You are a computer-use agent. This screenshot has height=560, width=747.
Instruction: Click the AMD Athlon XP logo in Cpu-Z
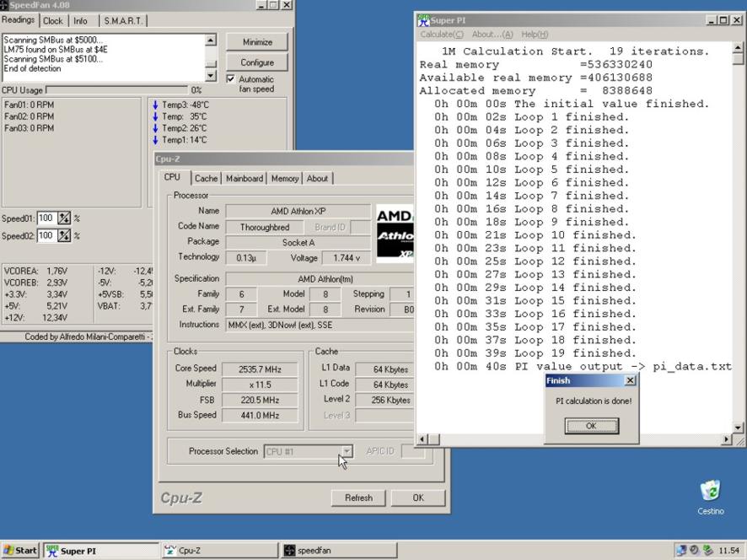click(395, 234)
